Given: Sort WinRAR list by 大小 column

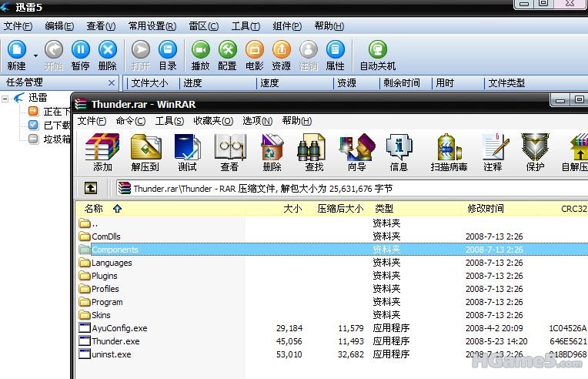Looking at the screenshot, I should click(x=292, y=209).
